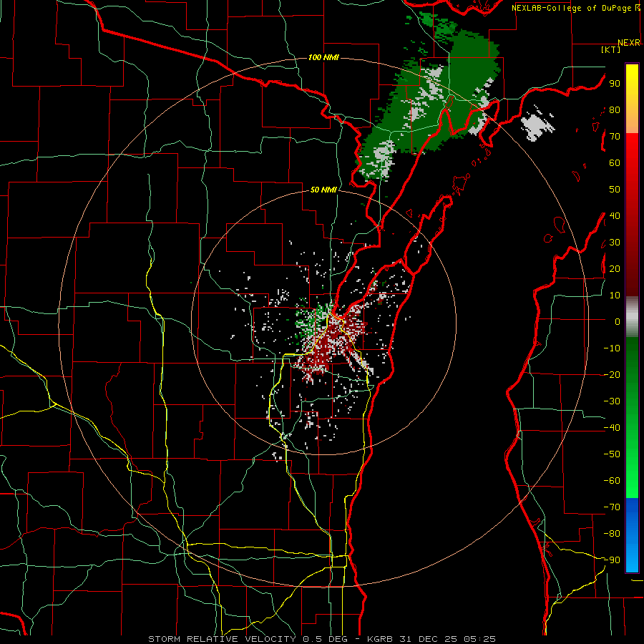Click the -90 knot scale label
The image size is (644, 644).
pos(612,560)
